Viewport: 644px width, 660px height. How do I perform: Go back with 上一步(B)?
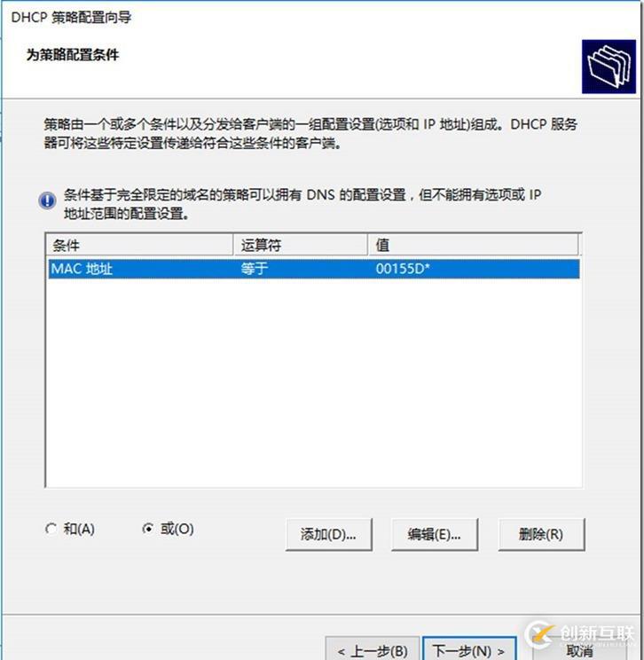point(373,648)
